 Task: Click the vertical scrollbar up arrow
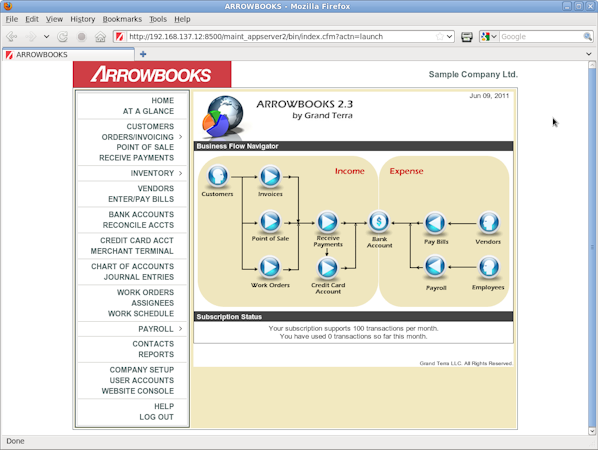pos(592,65)
